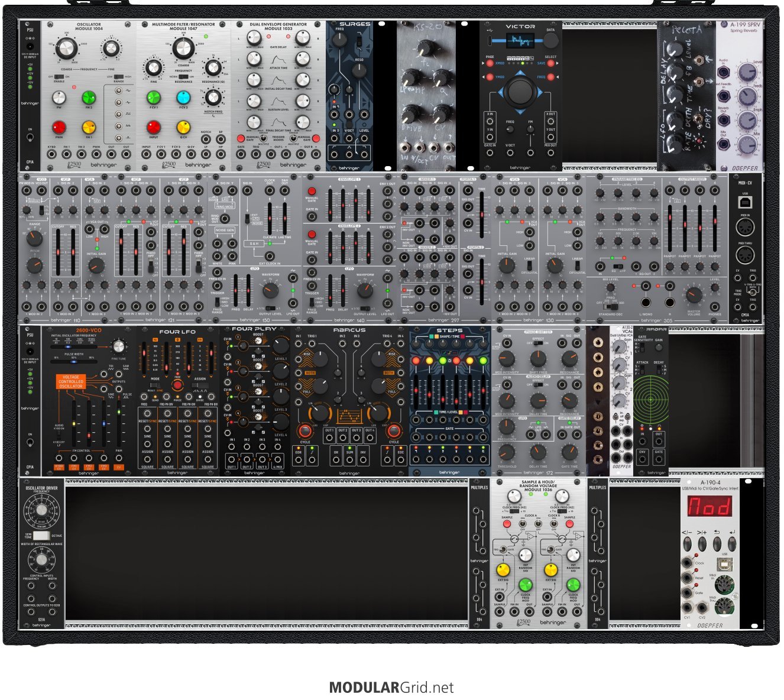
Task: Click the LEVEL jack on the Surges module
Action: [364, 138]
